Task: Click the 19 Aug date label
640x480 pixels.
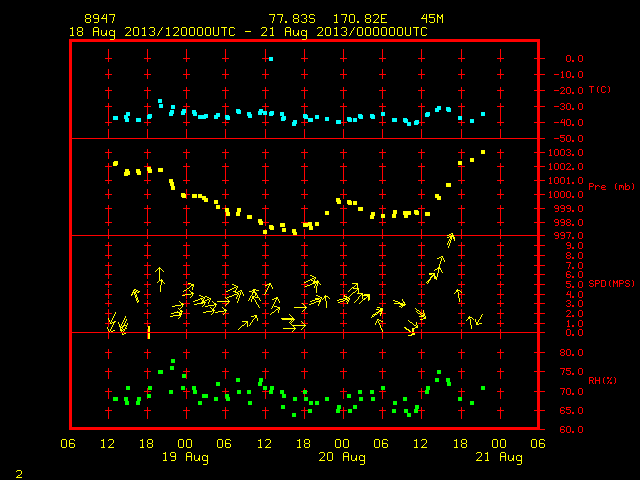Action: tap(185, 457)
